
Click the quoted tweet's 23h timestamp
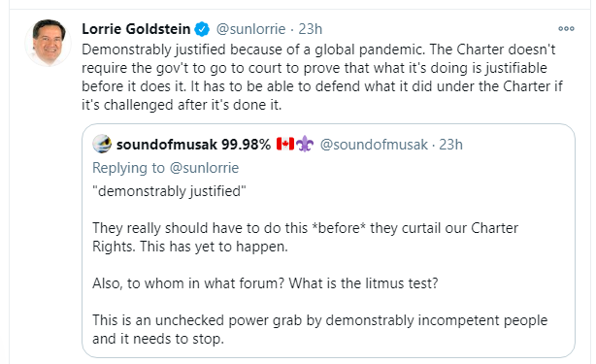click(450, 145)
